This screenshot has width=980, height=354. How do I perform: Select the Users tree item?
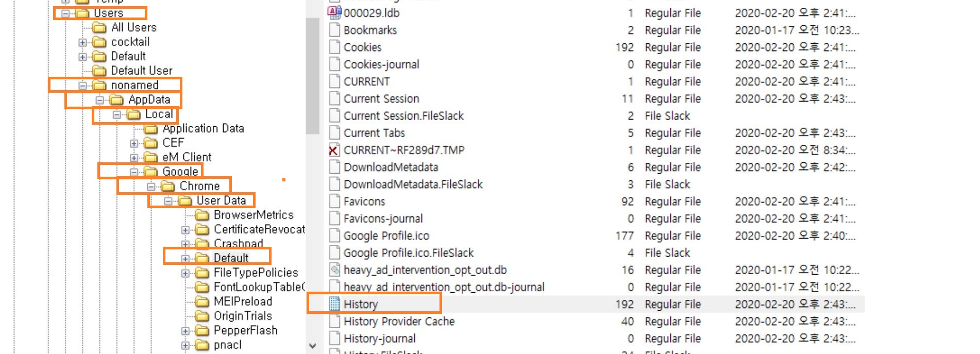[x=108, y=13]
